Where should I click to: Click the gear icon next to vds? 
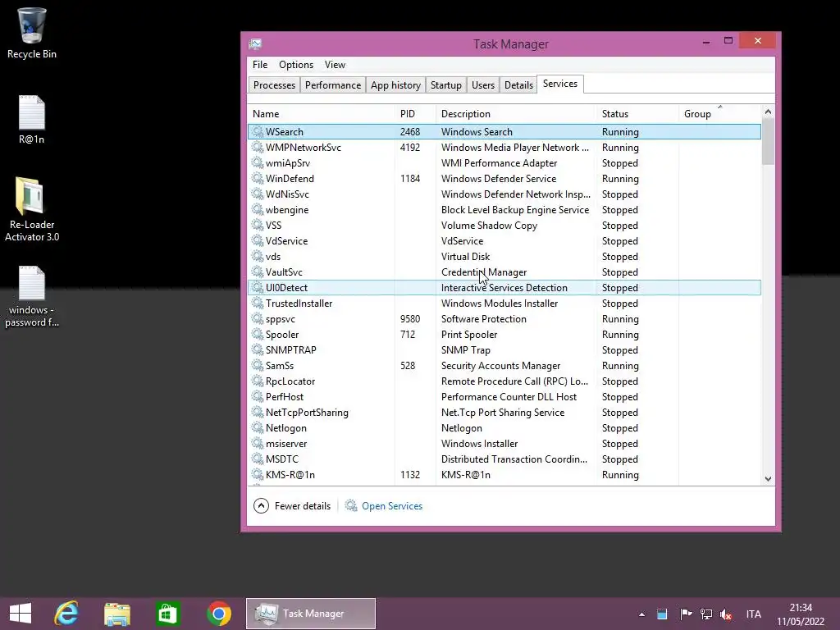[x=258, y=256]
